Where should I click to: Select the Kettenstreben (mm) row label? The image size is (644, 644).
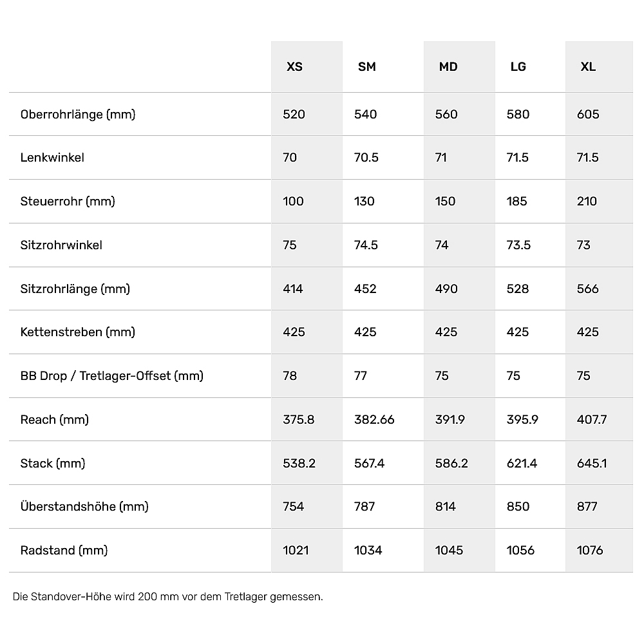click(x=78, y=332)
